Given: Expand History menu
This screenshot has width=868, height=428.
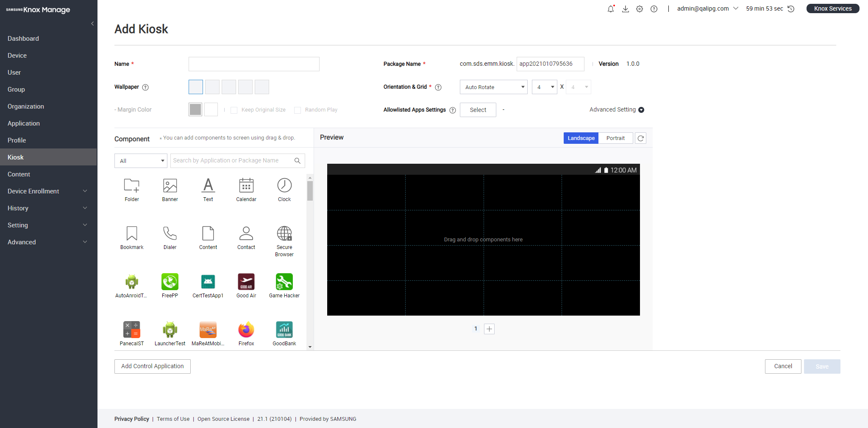Looking at the screenshot, I should click(48, 208).
